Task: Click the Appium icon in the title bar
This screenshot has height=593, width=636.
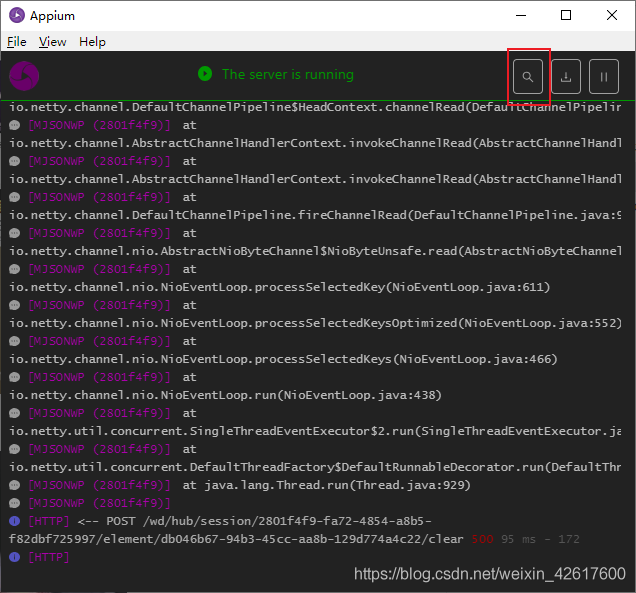Action: click(17, 15)
